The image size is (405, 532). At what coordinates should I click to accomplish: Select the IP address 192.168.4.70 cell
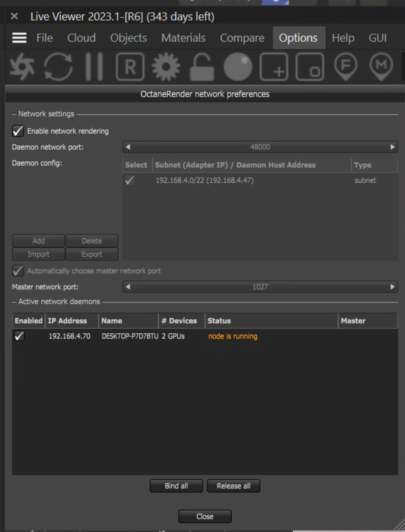(x=70, y=336)
